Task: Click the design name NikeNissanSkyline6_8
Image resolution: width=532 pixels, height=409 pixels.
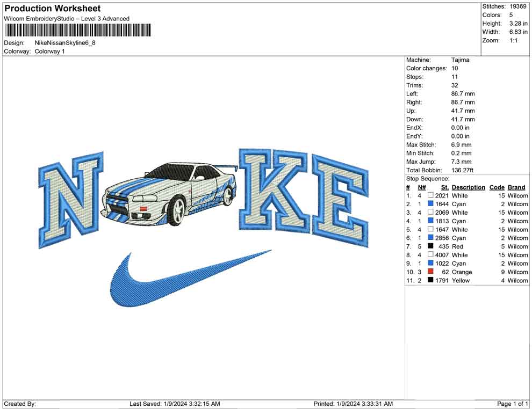Action: pos(64,44)
